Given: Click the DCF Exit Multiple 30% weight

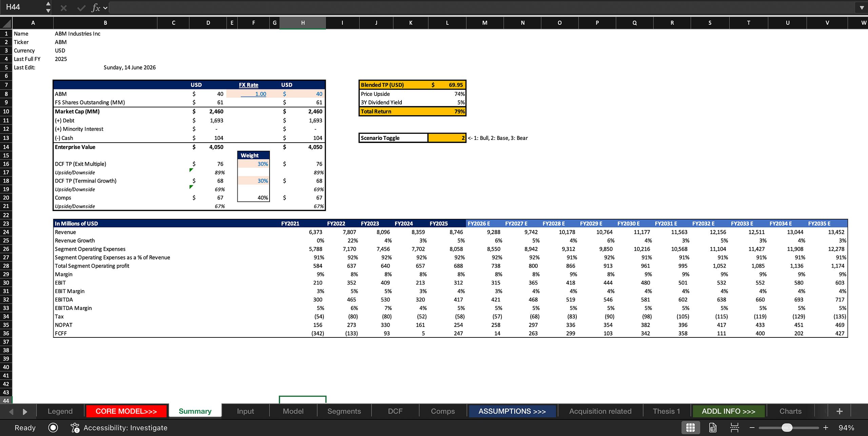Looking at the screenshot, I should click(254, 164).
